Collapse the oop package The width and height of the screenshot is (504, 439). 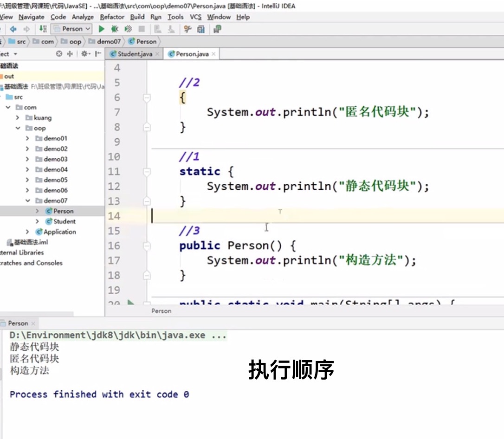18,128
